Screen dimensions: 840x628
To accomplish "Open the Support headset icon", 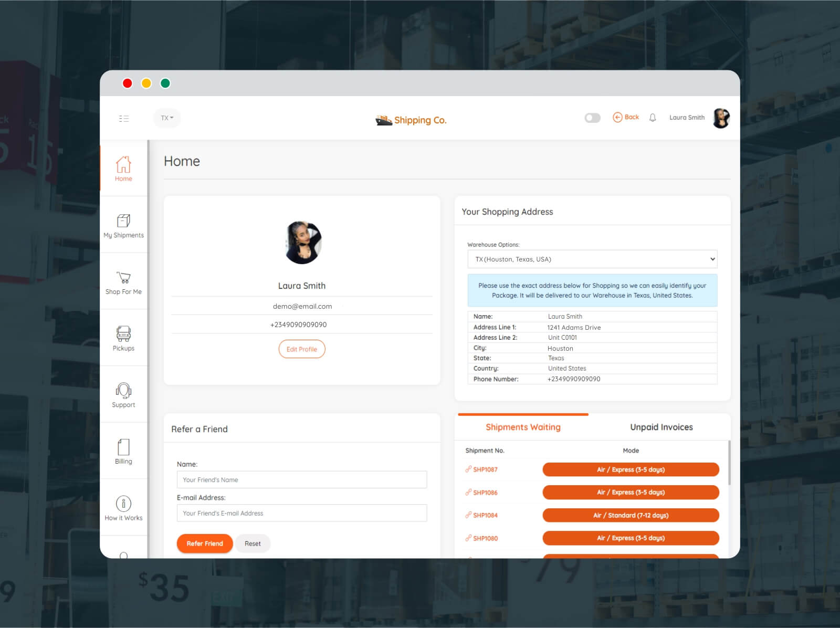I will coord(123,390).
